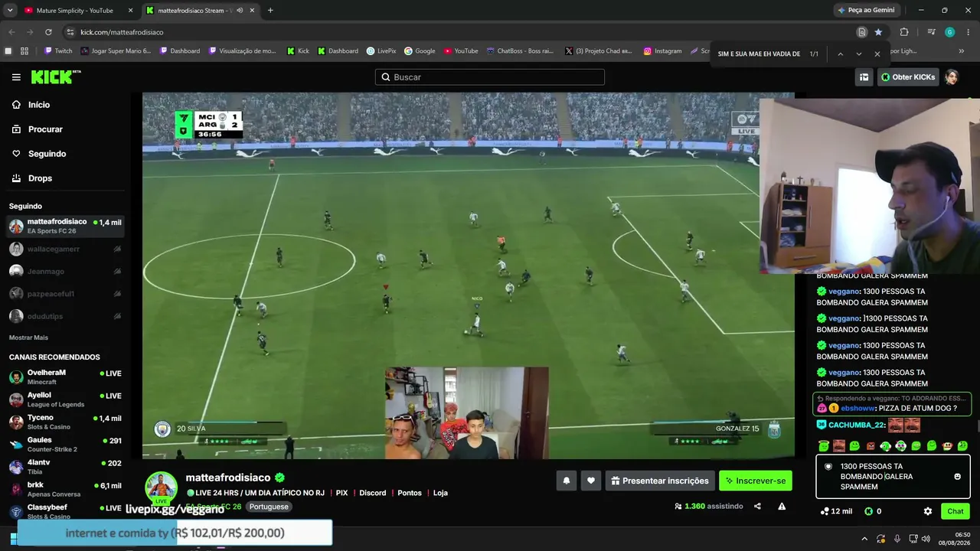Click the Presentear inscrições button
The width and height of the screenshot is (980, 551).
(x=660, y=481)
